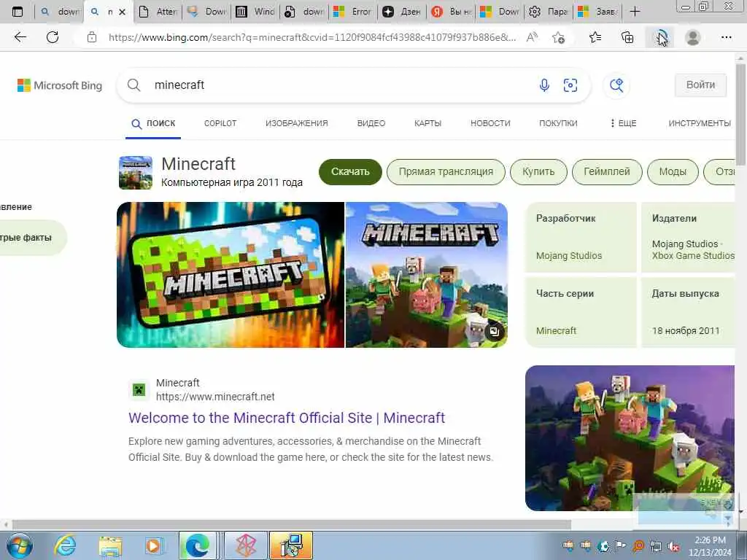This screenshot has height=560, width=747.
Task: Open КАРТЫ results
Action: tap(427, 123)
